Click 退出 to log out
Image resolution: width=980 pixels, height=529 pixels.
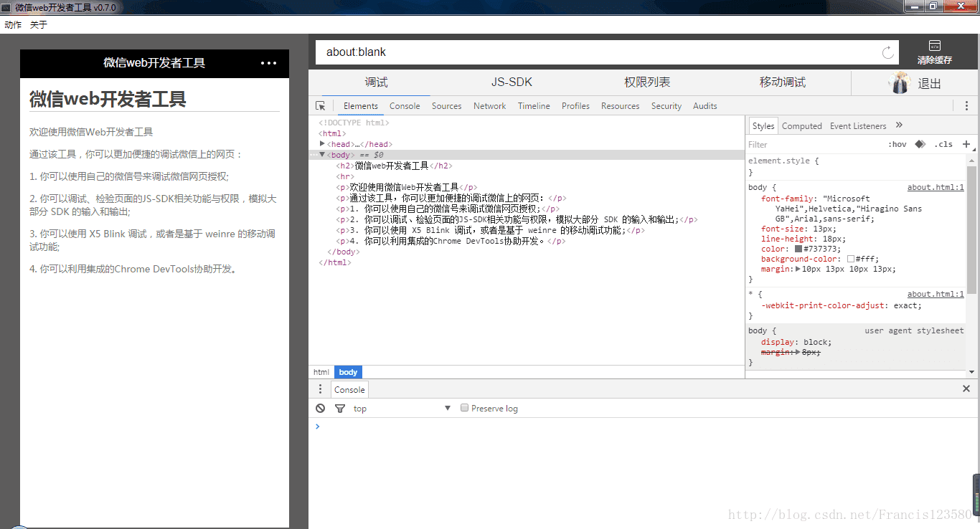tap(930, 84)
